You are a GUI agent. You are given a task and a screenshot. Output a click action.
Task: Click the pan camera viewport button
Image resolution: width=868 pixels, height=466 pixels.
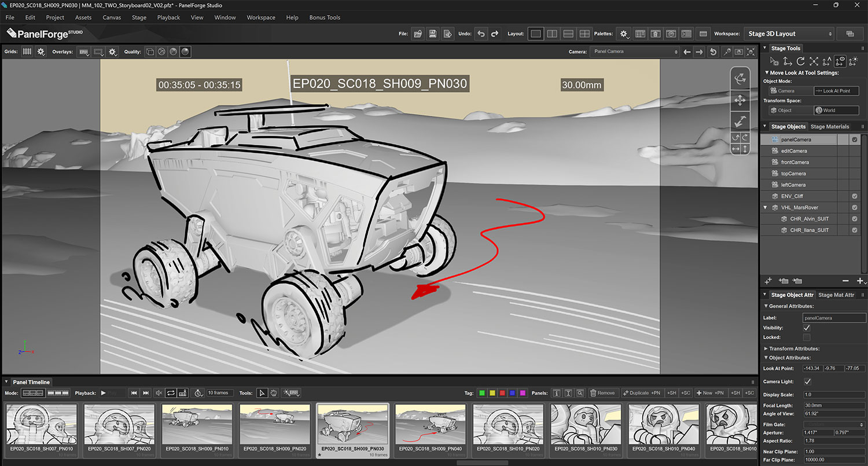tap(740, 101)
